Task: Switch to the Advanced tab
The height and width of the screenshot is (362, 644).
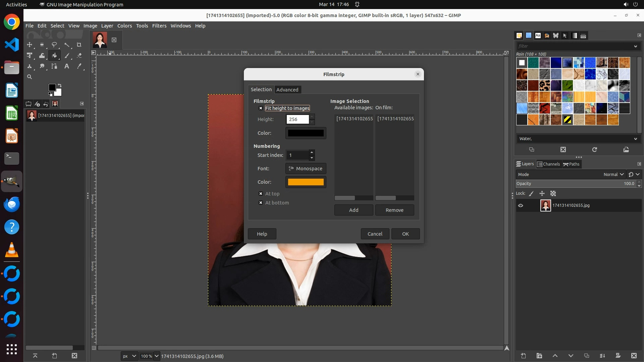Action: pyautogui.click(x=287, y=90)
